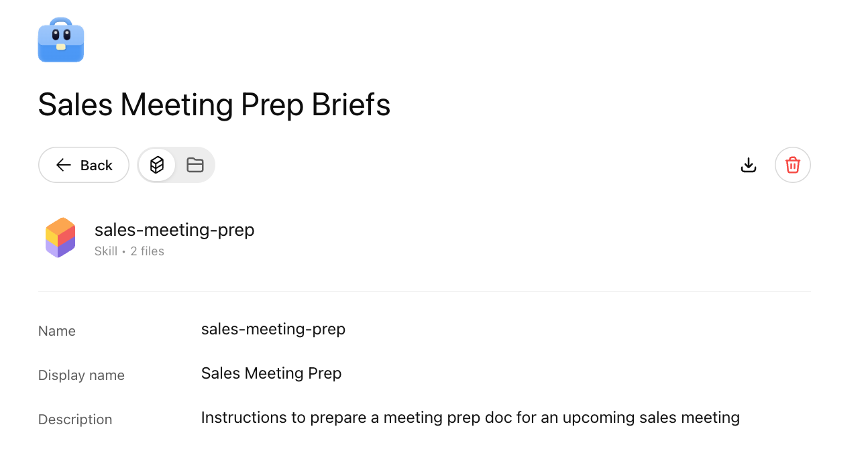868x449 pixels.
Task: Click the "Skill" type label under heading
Action: [x=106, y=251]
